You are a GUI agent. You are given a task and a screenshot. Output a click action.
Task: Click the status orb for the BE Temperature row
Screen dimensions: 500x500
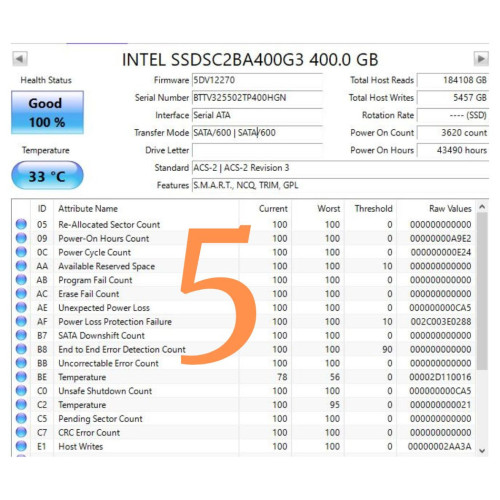pyautogui.click(x=21, y=377)
